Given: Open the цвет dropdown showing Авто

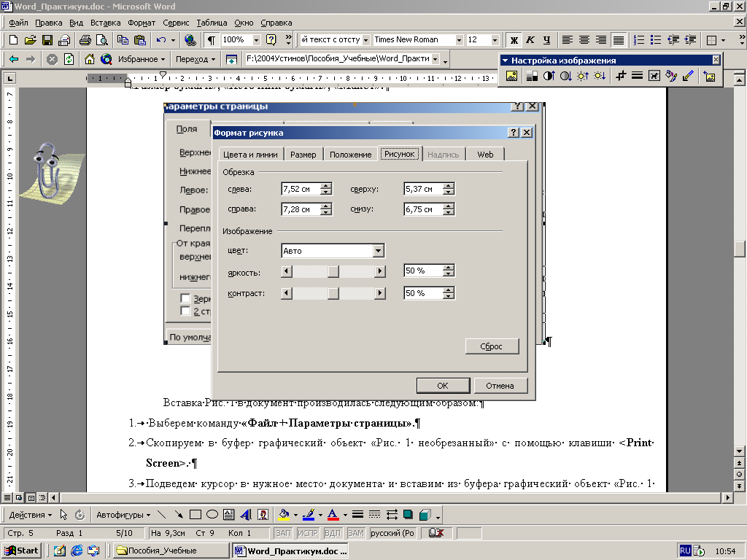Looking at the screenshot, I should pyautogui.click(x=378, y=251).
